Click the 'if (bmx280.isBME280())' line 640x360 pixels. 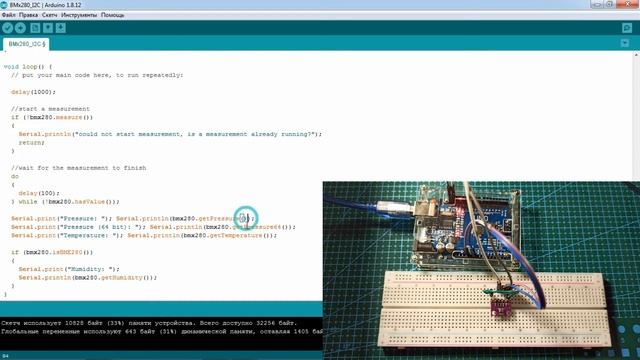tap(52, 252)
